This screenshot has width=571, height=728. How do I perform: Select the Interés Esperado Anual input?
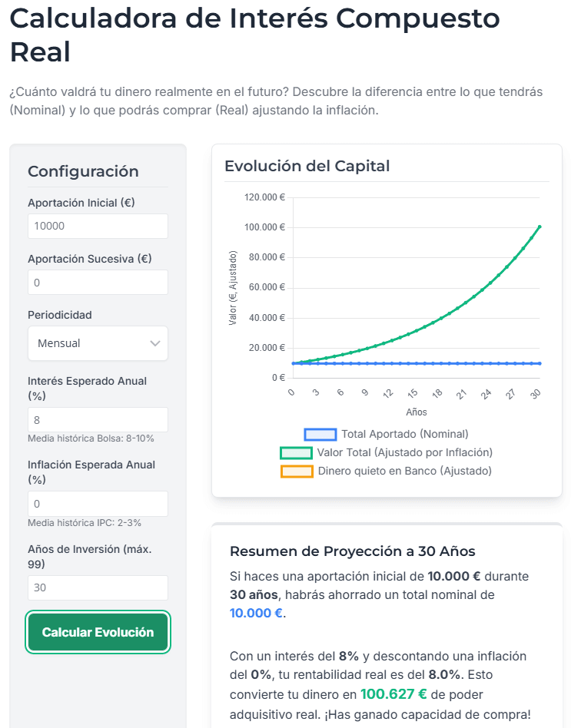98,419
